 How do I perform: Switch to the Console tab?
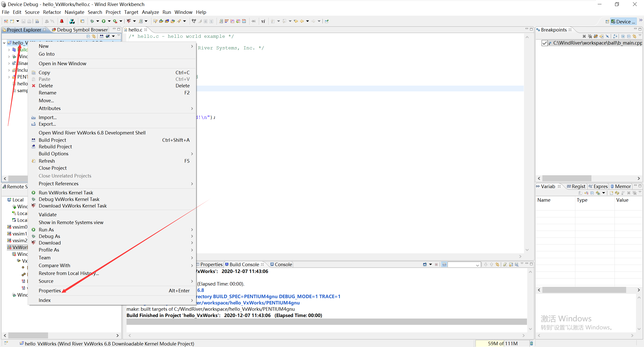pyautogui.click(x=283, y=264)
